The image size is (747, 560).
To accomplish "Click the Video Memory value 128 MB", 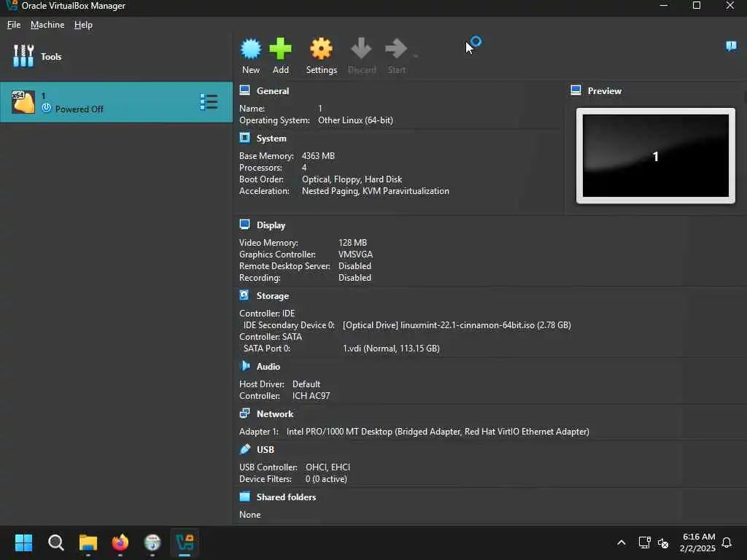I will [x=352, y=243].
